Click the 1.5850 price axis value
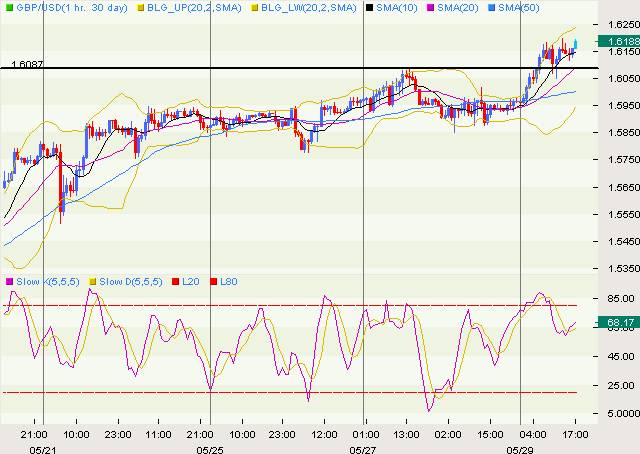This screenshot has height=454, width=640. coord(624,132)
